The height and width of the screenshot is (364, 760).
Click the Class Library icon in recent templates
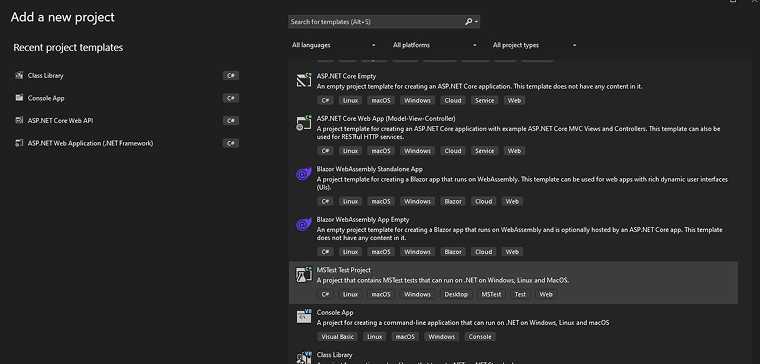click(x=19, y=75)
